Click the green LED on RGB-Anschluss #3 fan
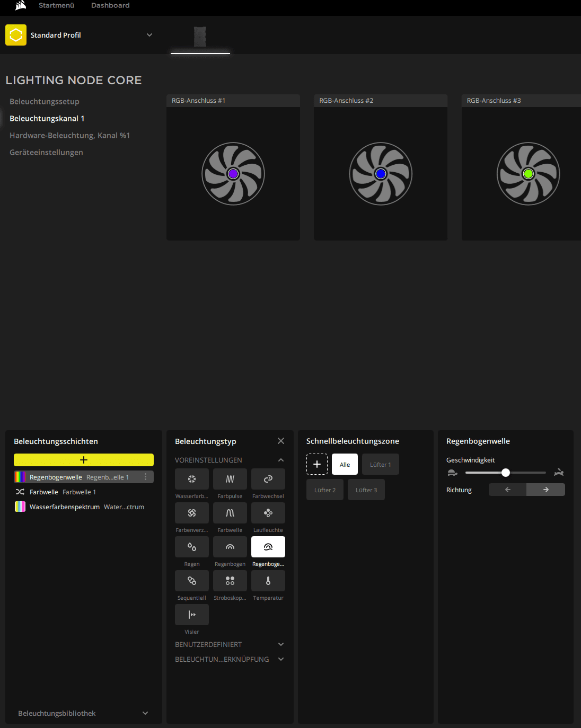The image size is (581, 728). pyautogui.click(x=528, y=174)
